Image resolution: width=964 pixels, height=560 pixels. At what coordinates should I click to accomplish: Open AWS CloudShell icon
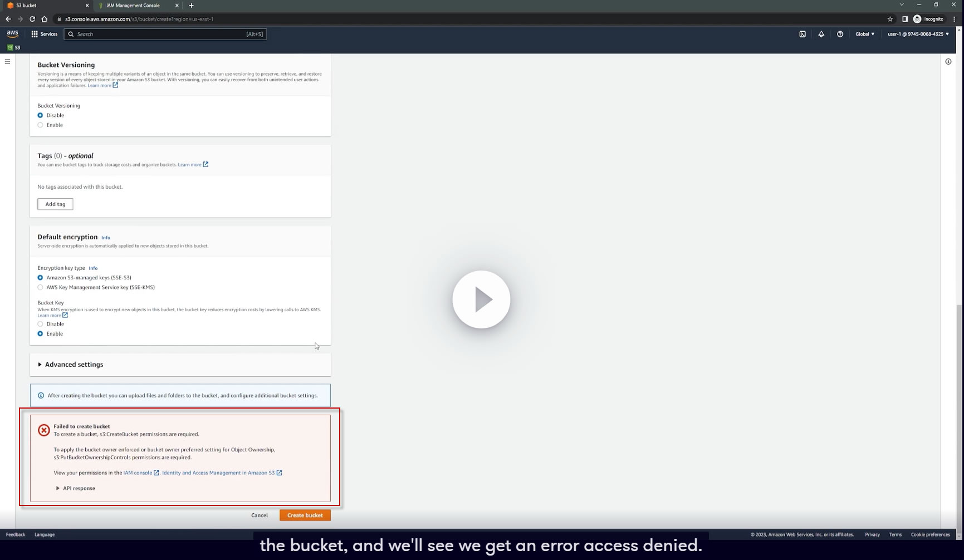click(802, 34)
